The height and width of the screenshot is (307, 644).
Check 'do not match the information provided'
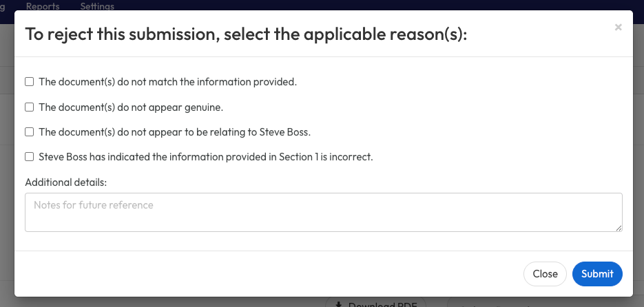coord(30,82)
